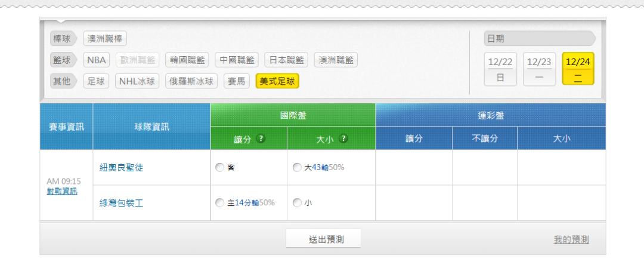The height and width of the screenshot is (268, 644).
Task: Choose 美式足球 highlighted filter
Action: point(277,81)
